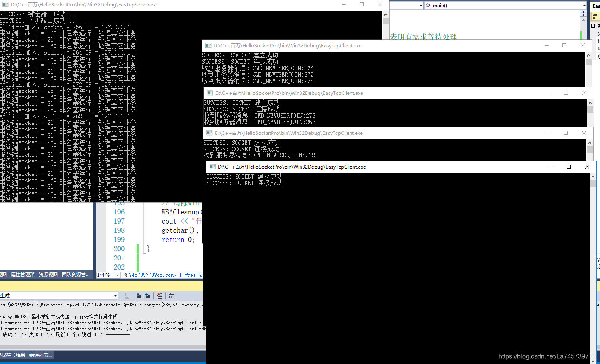This screenshot has height=364, width=600.
Task: Switch to 团队资源管... tab
Action: pos(76,275)
